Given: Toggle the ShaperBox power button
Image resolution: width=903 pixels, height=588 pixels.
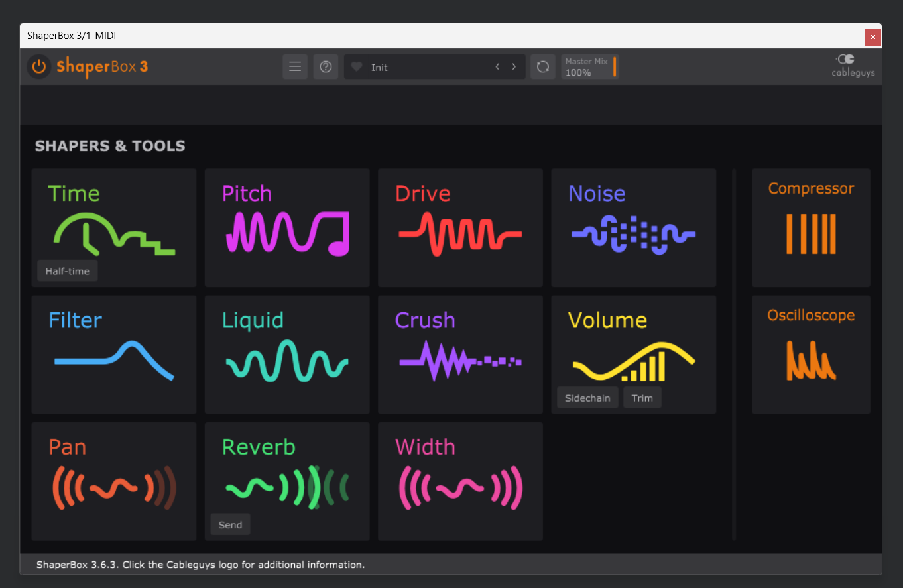Looking at the screenshot, I should tap(39, 66).
